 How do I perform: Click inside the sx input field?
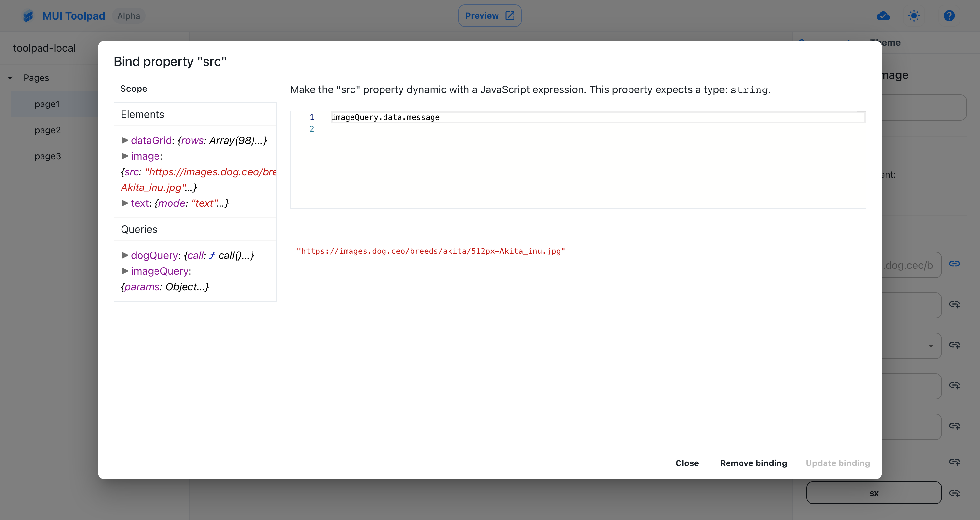point(874,493)
